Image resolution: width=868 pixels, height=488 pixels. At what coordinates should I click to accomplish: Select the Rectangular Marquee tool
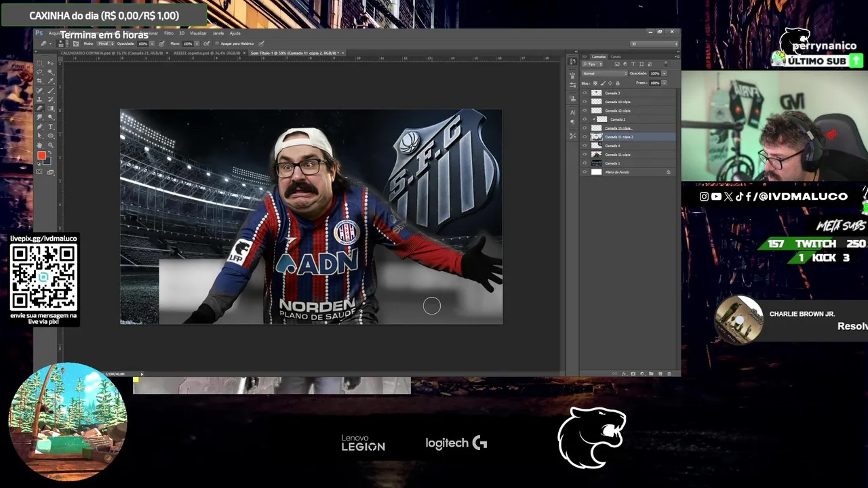click(39, 62)
